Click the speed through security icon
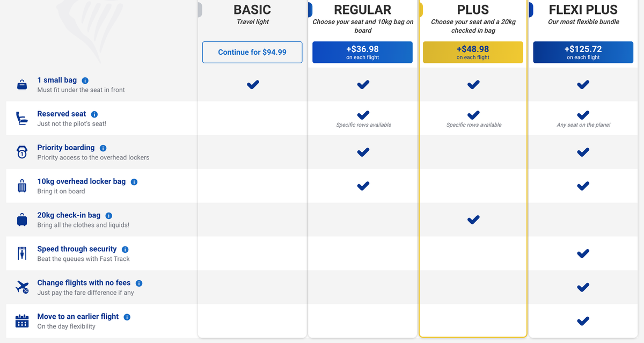This screenshot has width=644, height=343. [21, 253]
